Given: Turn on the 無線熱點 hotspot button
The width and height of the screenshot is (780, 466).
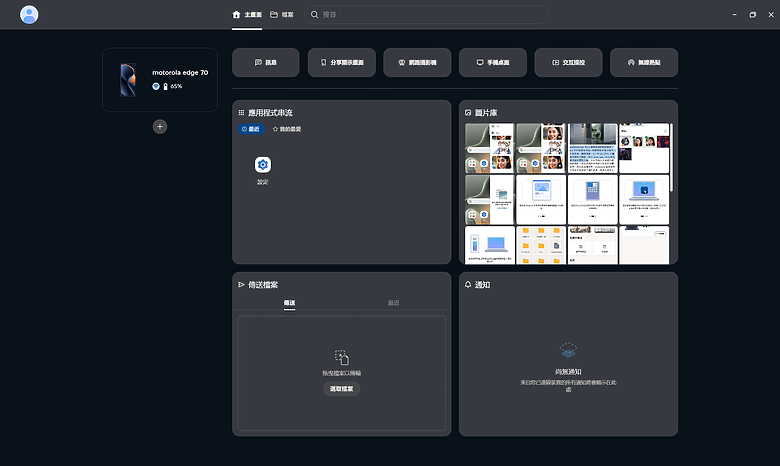Looking at the screenshot, I should tap(644, 62).
